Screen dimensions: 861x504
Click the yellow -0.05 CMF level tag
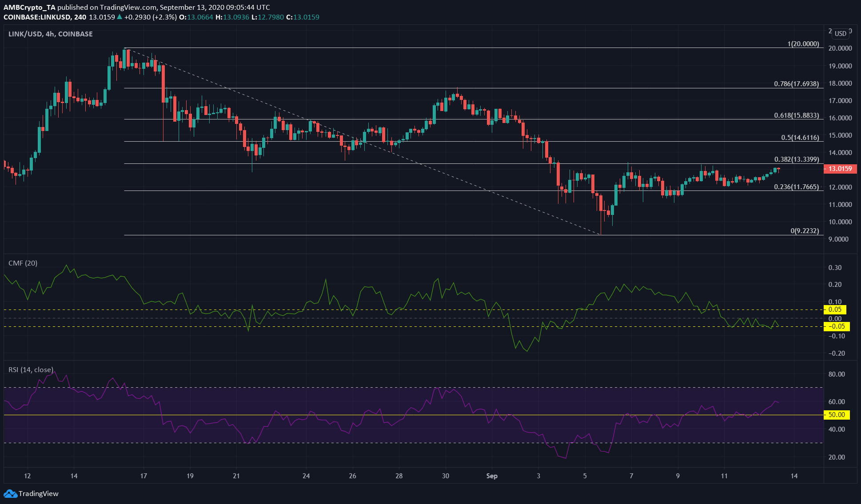837,326
